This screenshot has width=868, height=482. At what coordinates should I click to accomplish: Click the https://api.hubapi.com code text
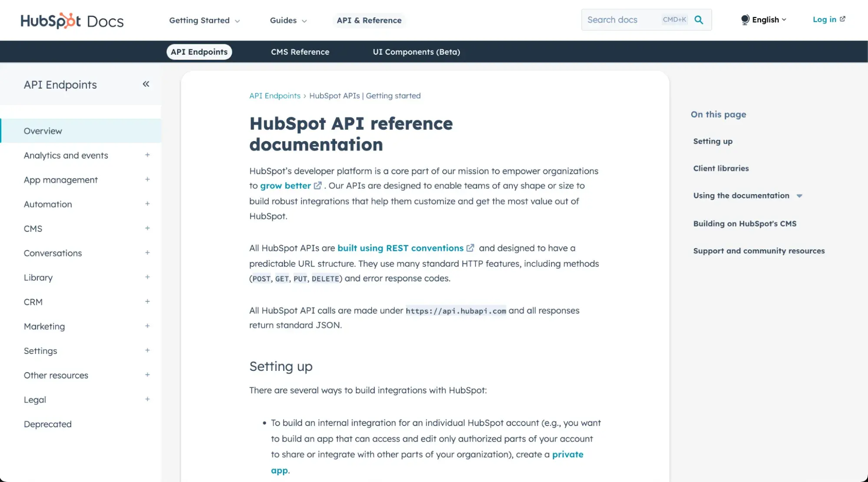[456, 311]
